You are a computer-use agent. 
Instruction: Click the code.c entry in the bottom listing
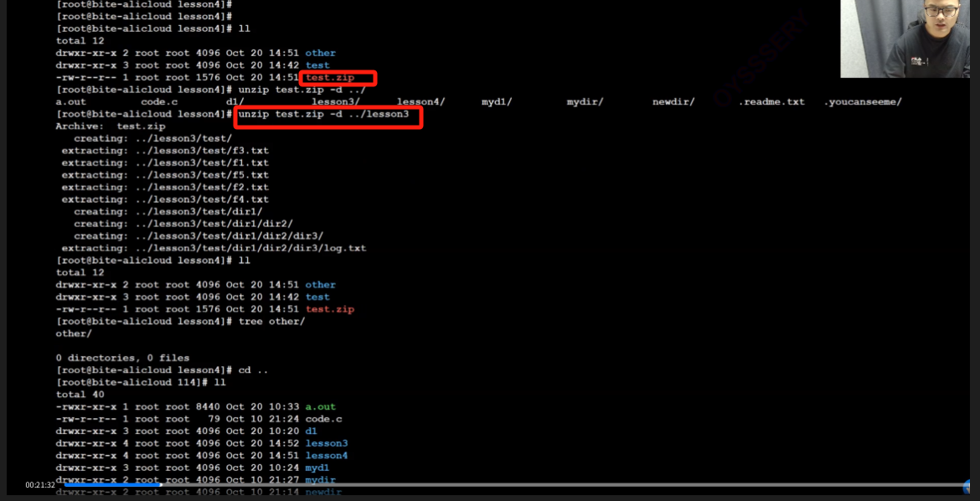pyautogui.click(x=323, y=419)
